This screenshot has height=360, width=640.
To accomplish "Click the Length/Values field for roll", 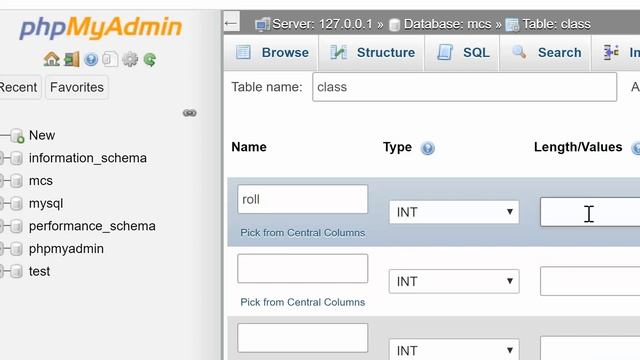I will click(x=590, y=212).
